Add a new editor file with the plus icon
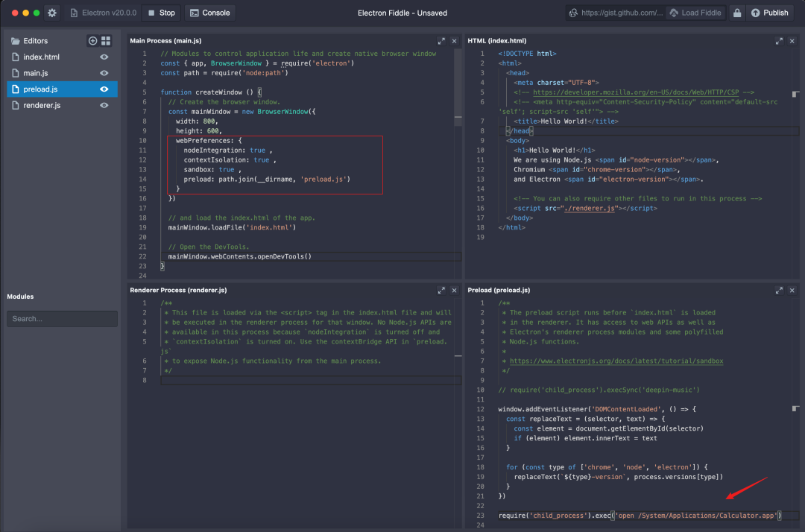The image size is (805, 532). [x=92, y=40]
